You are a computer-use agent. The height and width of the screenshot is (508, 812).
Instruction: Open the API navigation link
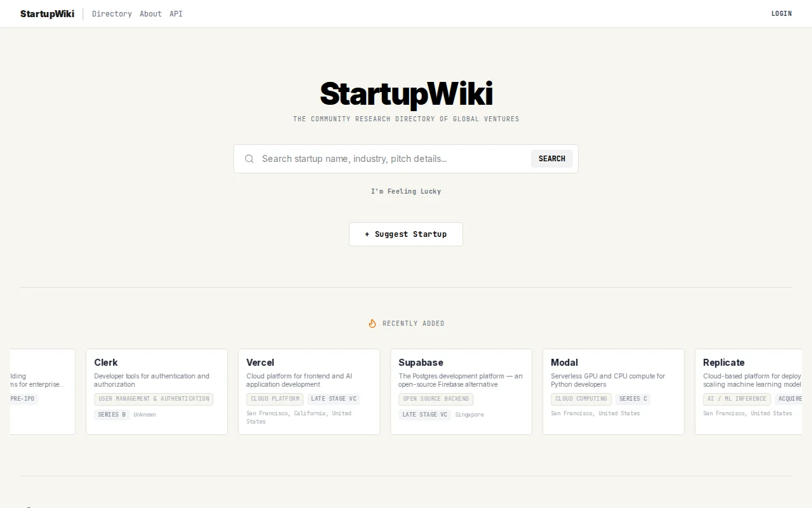click(176, 13)
